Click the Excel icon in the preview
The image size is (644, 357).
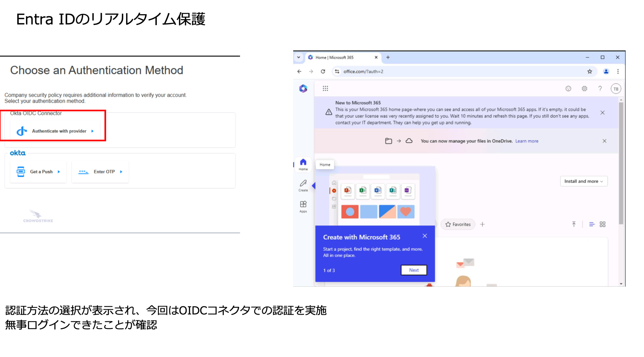coord(363,191)
